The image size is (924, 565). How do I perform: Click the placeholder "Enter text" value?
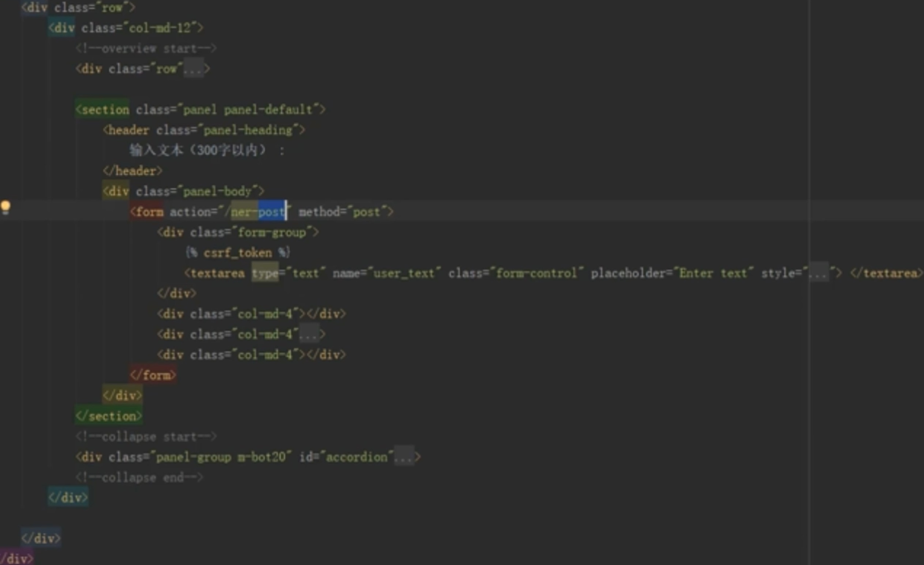(713, 273)
